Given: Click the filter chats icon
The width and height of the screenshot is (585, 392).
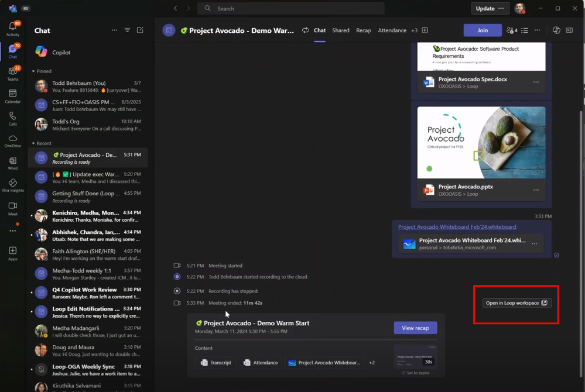Looking at the screenshot, I should coord(127,30).
